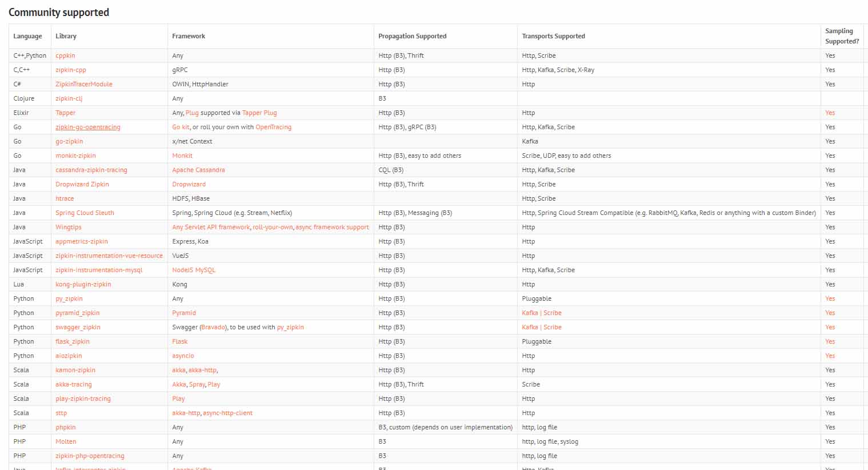868x470 pixels.
Task: Open zipkin-instrumentation-vue-resource link
Action: pyautogui.click(x=109, y=256)
